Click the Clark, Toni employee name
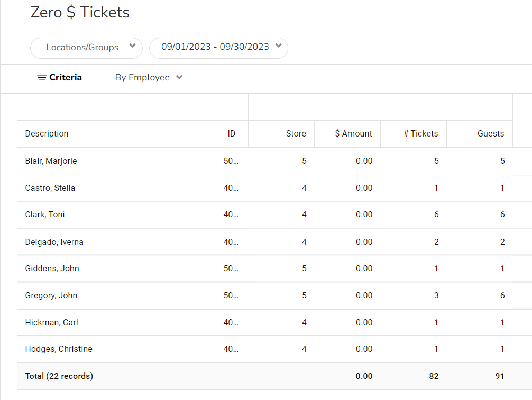Viewport: 532px width, 400px height. point(45,215)
